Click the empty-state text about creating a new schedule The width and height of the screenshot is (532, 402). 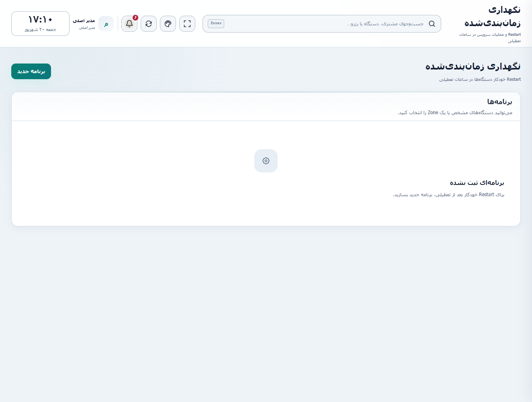(448, 195)
